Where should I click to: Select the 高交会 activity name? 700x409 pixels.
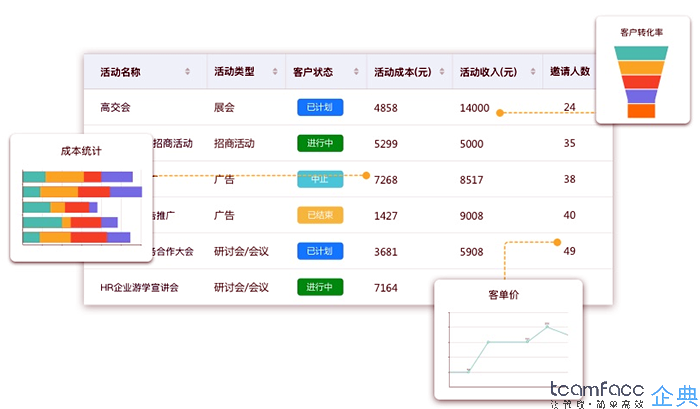tap(115, 107)
